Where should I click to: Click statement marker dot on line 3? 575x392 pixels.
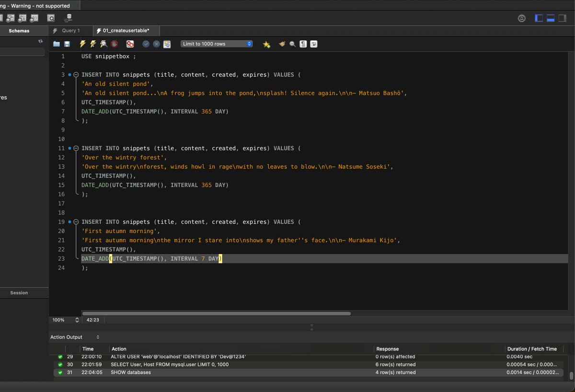(69, 75)
